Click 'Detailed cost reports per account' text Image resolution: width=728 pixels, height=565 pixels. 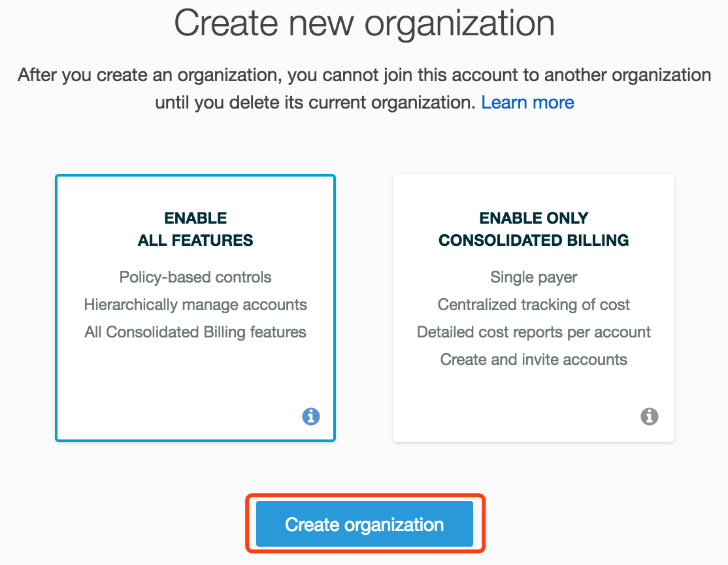pyautogui.click(x=533, y=332)
